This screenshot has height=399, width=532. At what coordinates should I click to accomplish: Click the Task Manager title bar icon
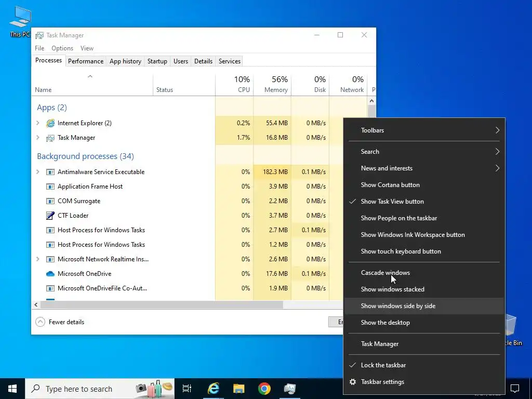click(x=39, y=35)
